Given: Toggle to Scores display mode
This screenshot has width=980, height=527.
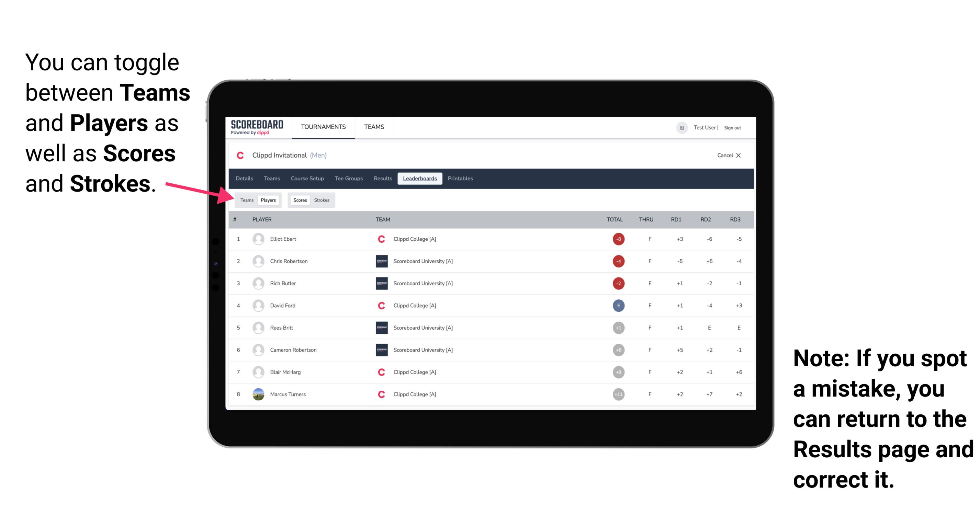Looking at the screenshot, I should tap(299, 200).
